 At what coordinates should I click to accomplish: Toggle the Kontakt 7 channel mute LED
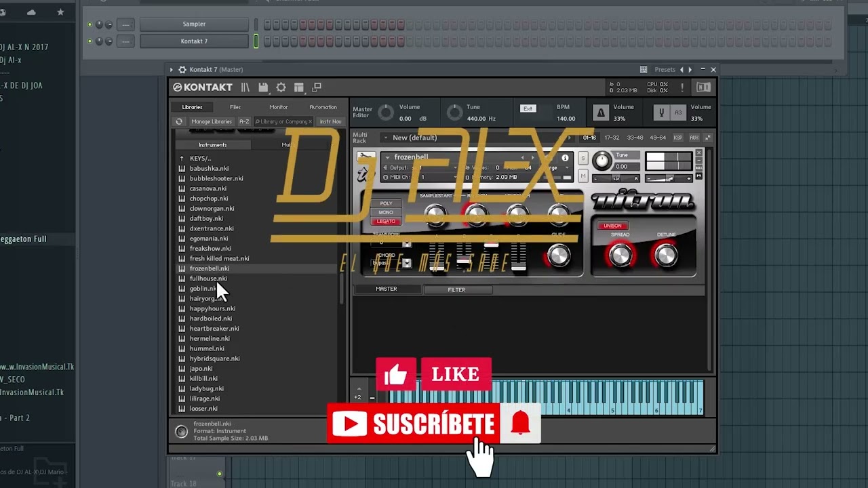click(x=90, y=41)
